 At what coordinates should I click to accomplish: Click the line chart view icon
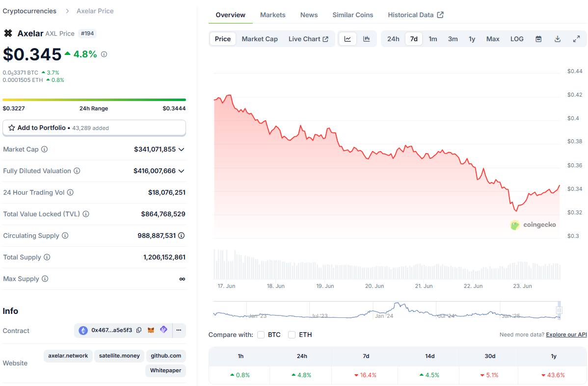[x=347, y=39]
